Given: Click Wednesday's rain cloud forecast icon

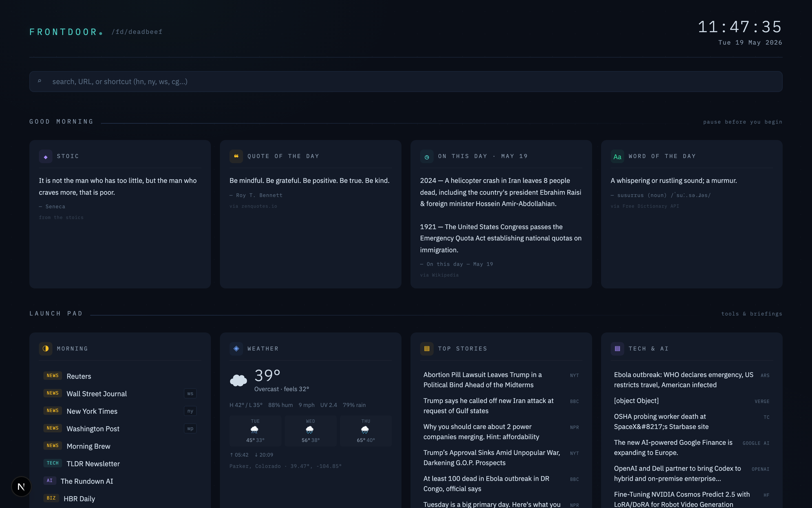Looking at the screenshot, I should tap(310, 430).
